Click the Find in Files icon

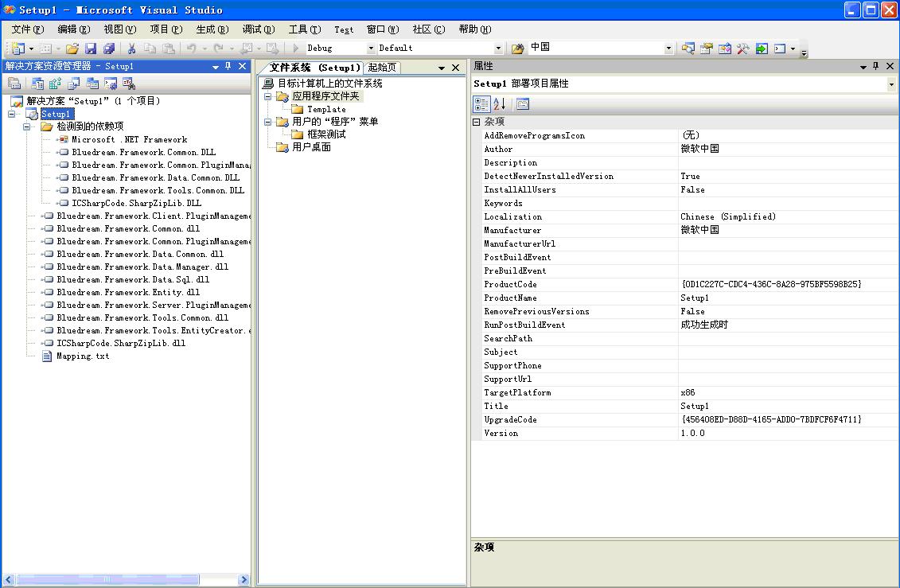517,49
